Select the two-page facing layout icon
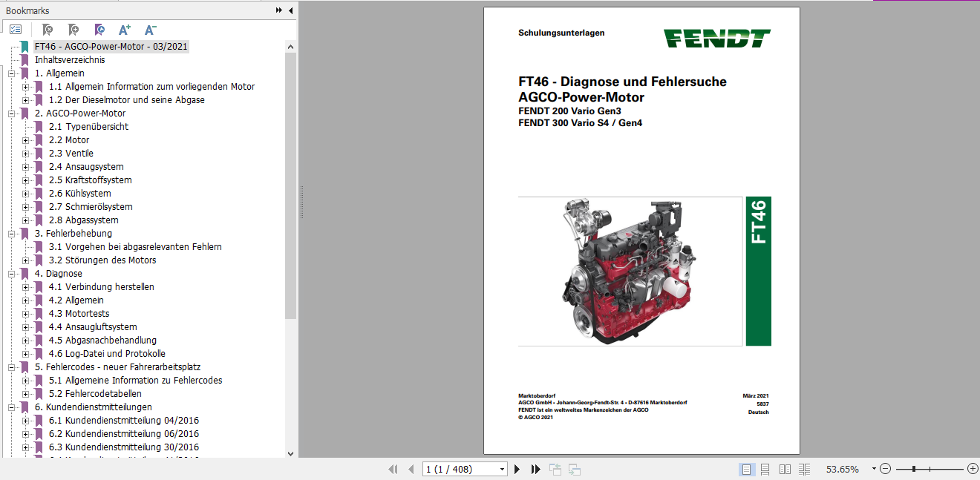Image resolution: width=980 pixels, height=480 pixels. (785, 469)
